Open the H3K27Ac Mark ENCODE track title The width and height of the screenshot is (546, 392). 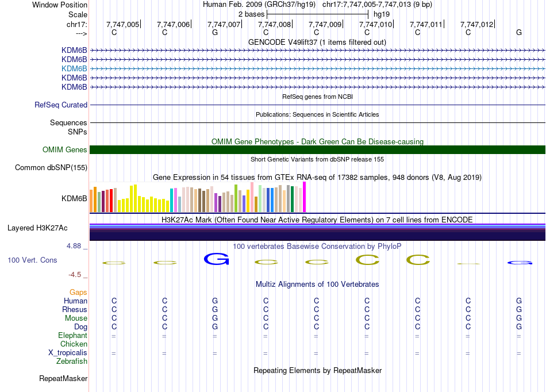[x=317, y=220]
